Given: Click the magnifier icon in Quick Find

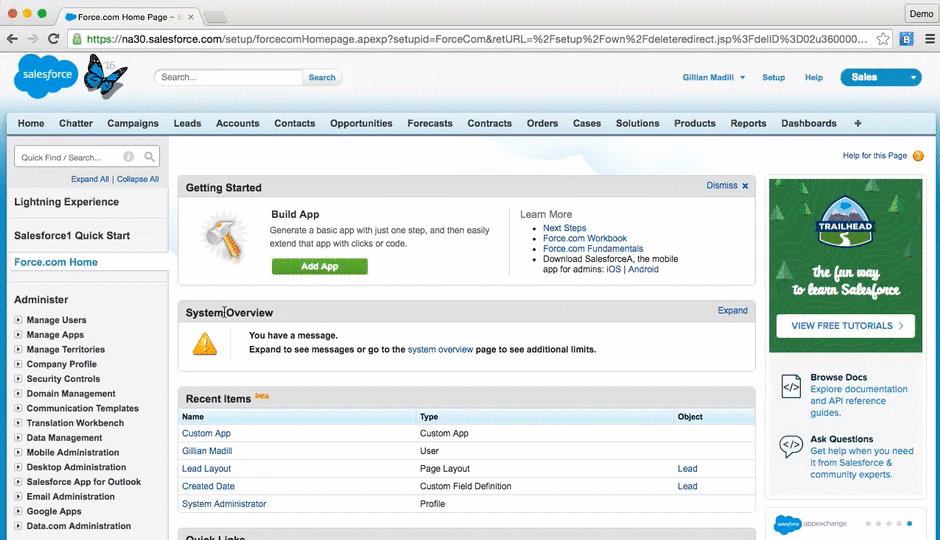Looking at the screenshot, I should [149, 157].
